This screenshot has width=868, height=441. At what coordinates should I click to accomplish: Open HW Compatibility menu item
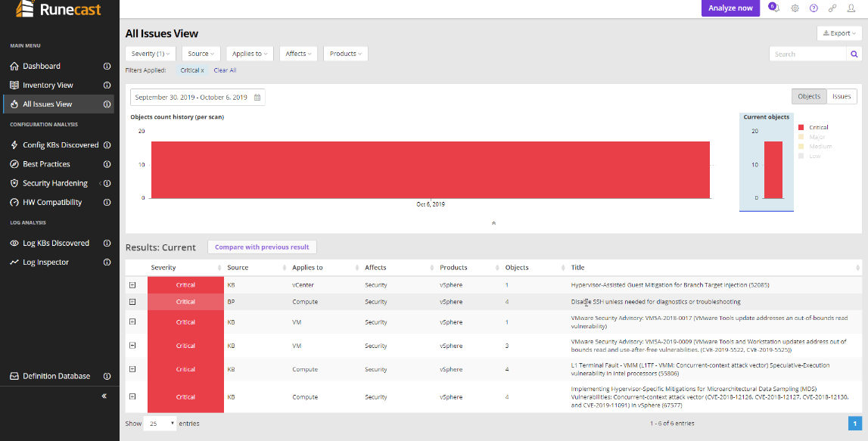click(52, 203)
